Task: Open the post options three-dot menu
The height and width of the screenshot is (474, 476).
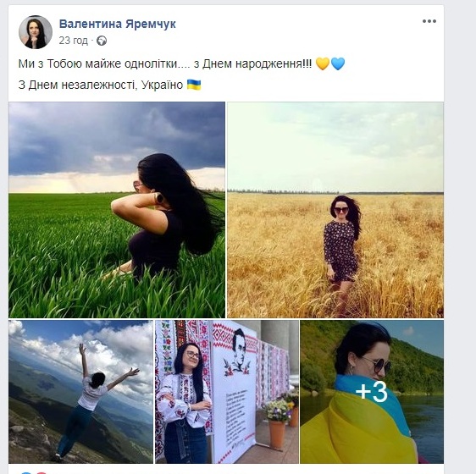Action: pos(429,21)
